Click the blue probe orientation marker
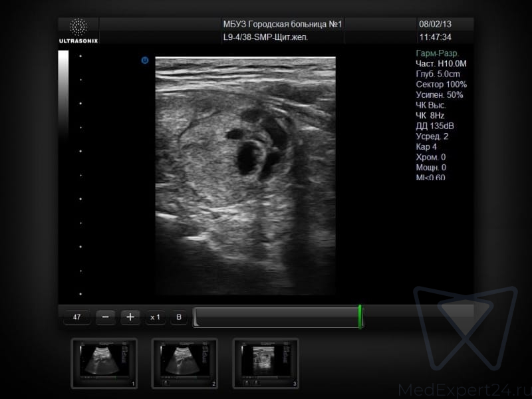Viewport: 532px width, 399px height. tap(144, 61)
